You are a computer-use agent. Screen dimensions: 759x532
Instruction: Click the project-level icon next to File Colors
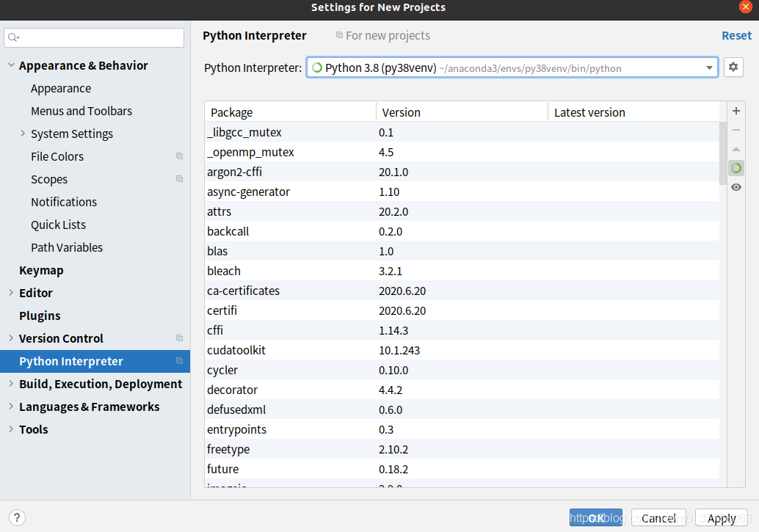tap(179, 156)
